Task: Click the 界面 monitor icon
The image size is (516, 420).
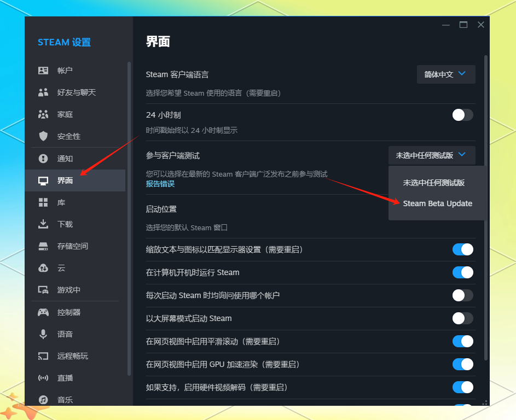Action: tap(43, 180)
